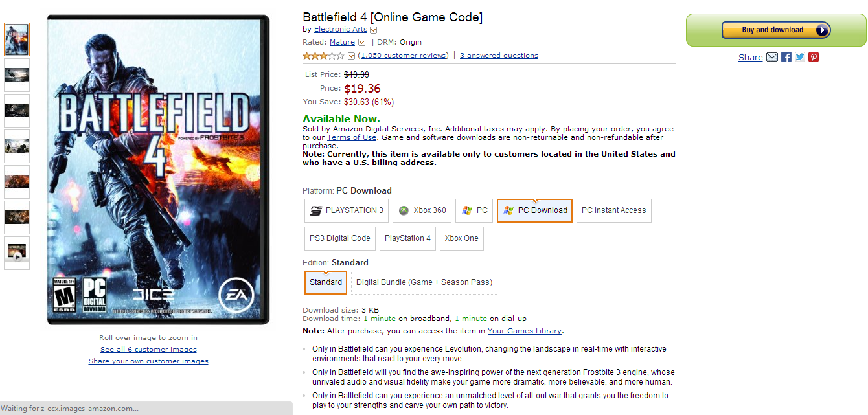
Task: Pin this product with Pinterest icon
Action: click(814, 57)
